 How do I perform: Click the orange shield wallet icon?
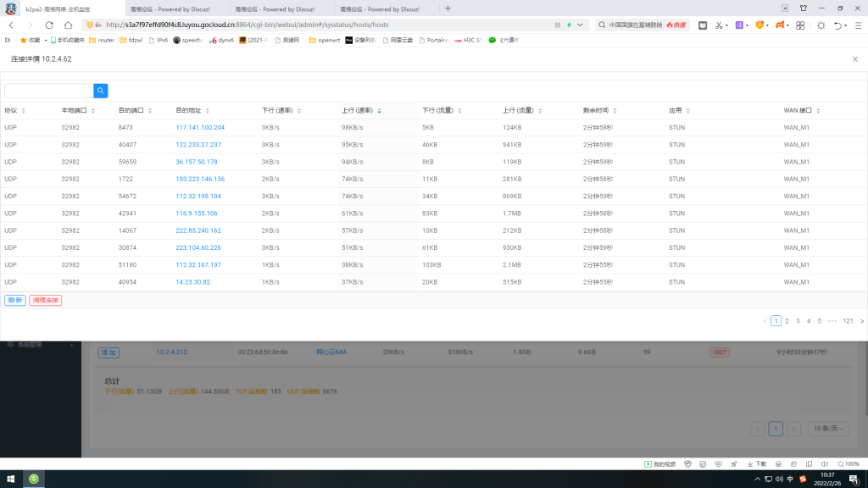tap(759, 25)
